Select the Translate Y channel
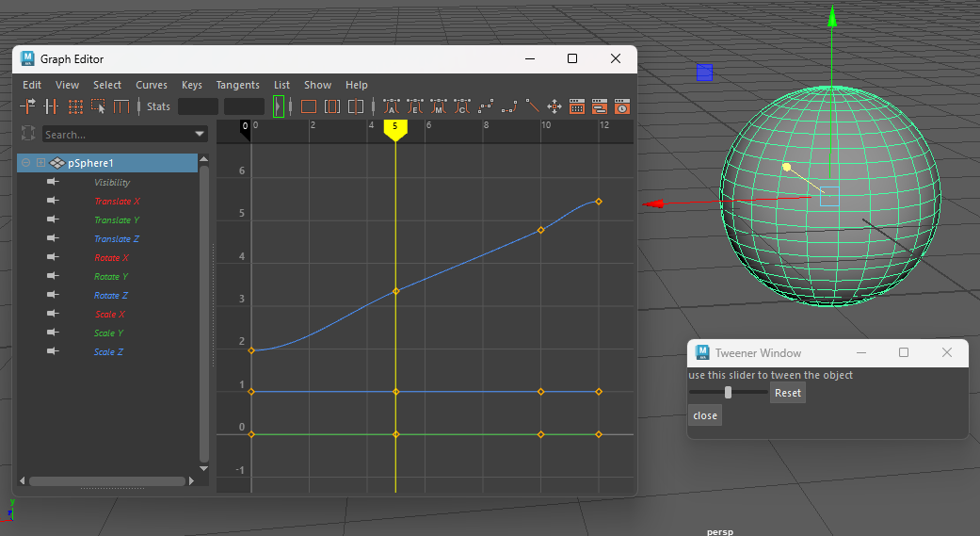 pyautogui.click(x=116, y=219)
